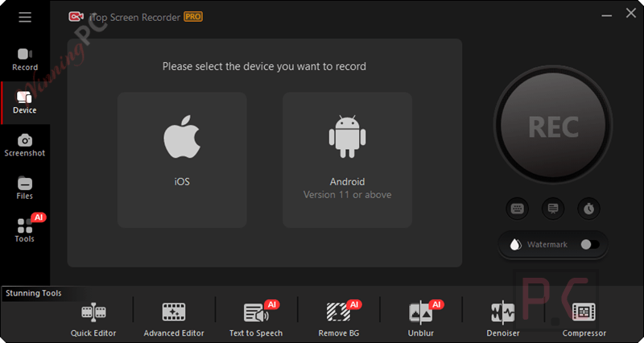Open the Tools section with AI badge
This screenshot has width=644, height=343.
25,230
